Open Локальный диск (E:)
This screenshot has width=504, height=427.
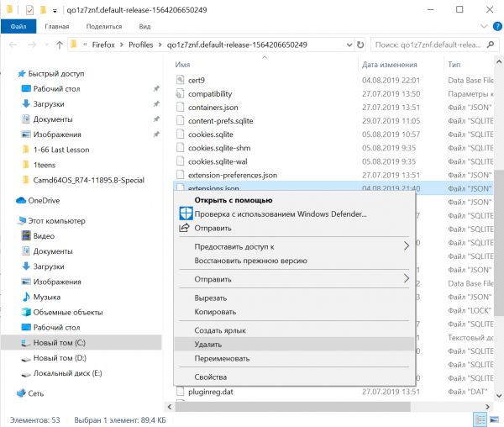pyautogui.click(x=67, y=373)
